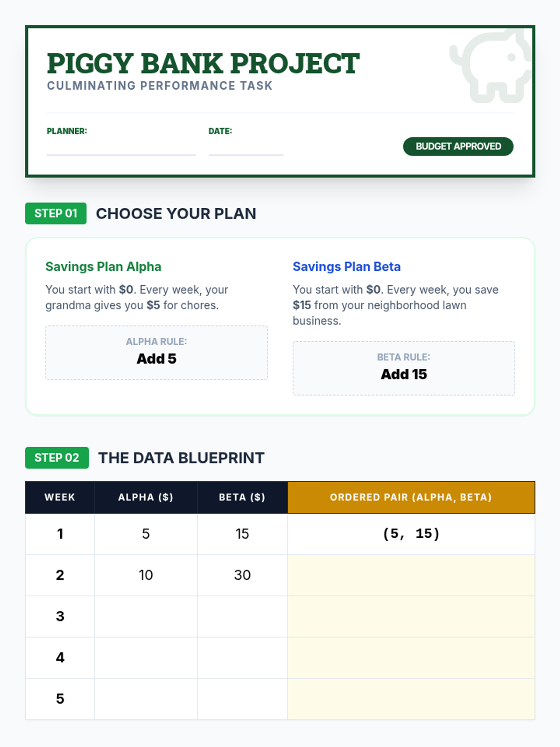Select the Savings Plan Alpha heading

[x=103, y=267]
